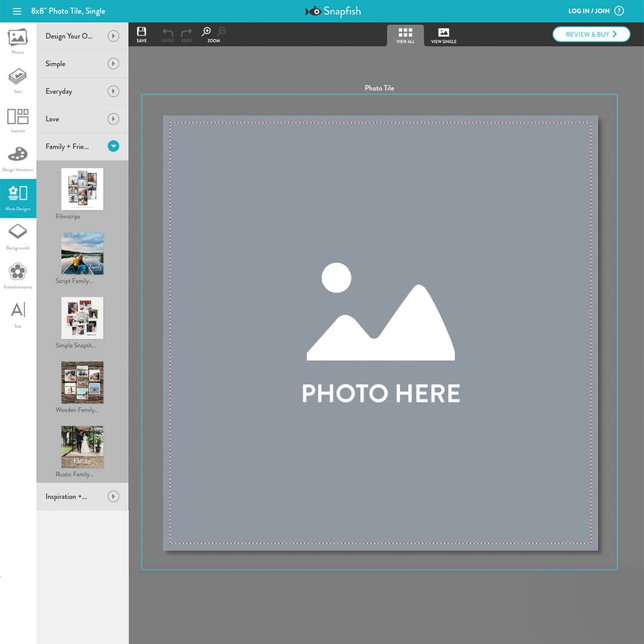
Task: Click the 8x8" Photo Tile, Single title
Action: (68, 11)
